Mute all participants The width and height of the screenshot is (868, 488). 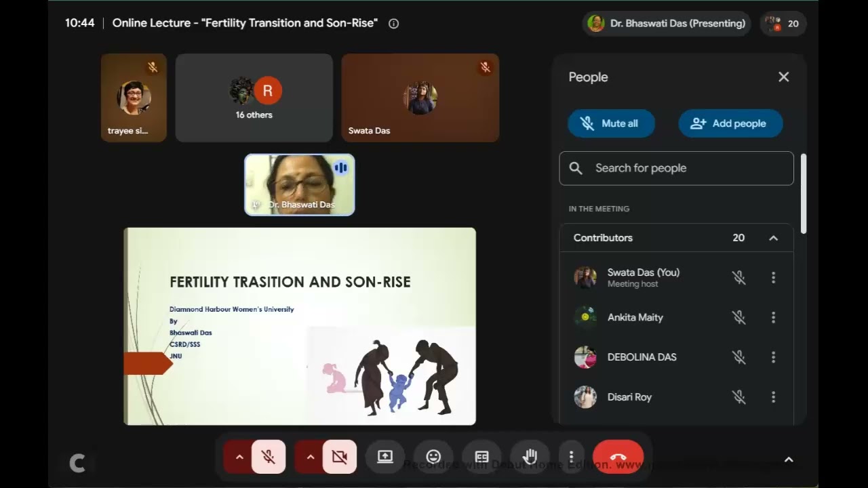(611, 123)
